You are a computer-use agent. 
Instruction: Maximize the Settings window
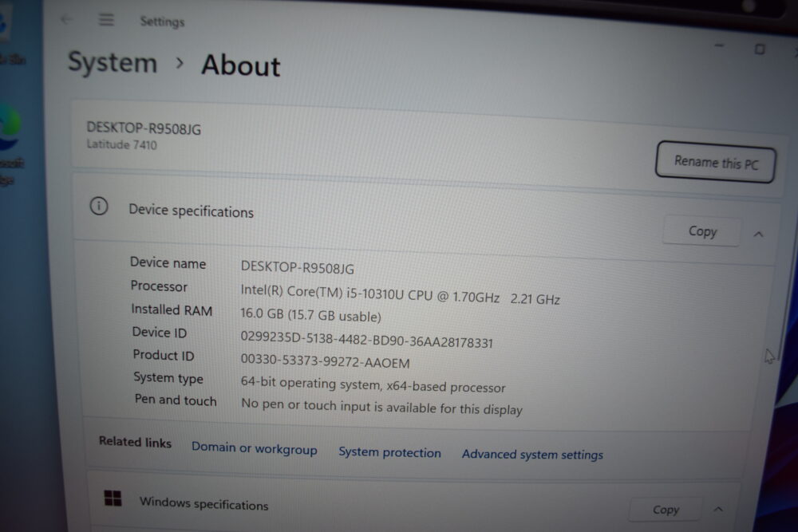tap(760, 49)
